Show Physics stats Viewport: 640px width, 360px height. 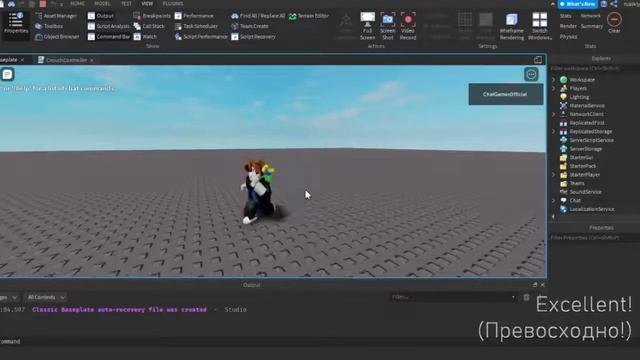[x=568, y=37]
